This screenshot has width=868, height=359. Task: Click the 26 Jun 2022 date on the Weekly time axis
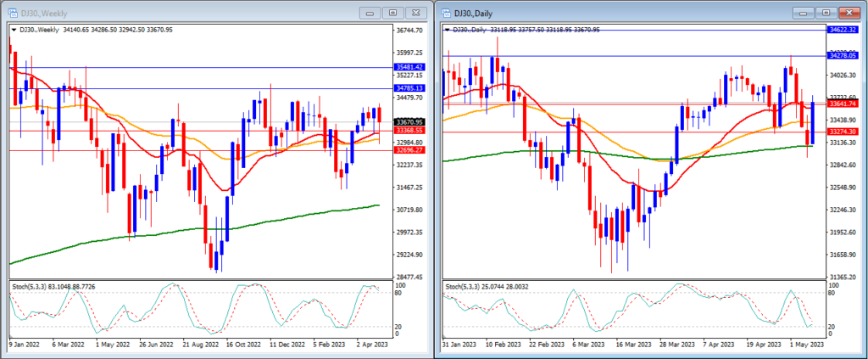(x=157, y=344)
